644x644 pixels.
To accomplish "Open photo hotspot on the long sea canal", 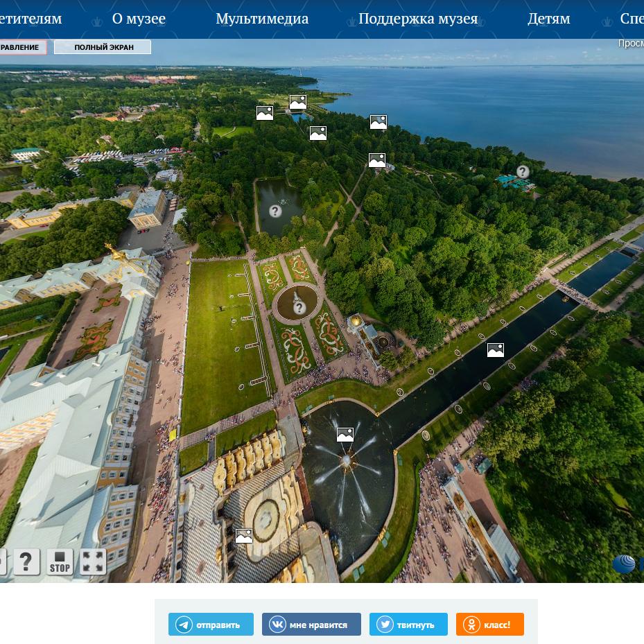I will coord(495,350).
